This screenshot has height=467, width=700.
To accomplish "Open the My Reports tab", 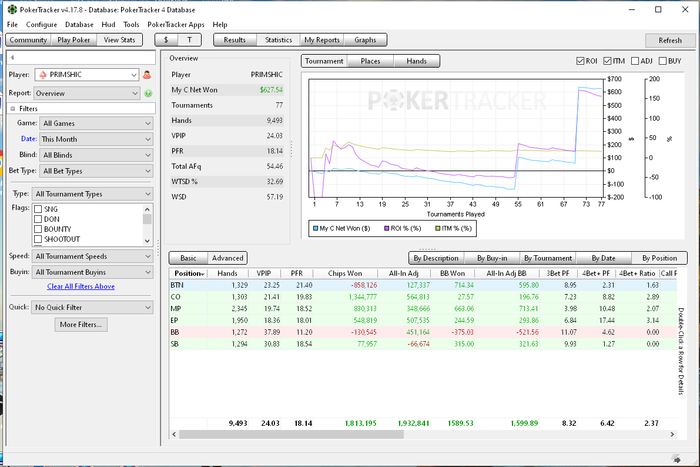I will point(322,40).
